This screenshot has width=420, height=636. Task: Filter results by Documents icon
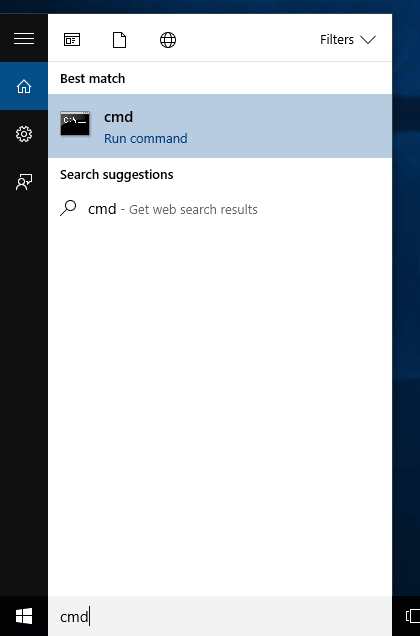[x=119, y=40]
